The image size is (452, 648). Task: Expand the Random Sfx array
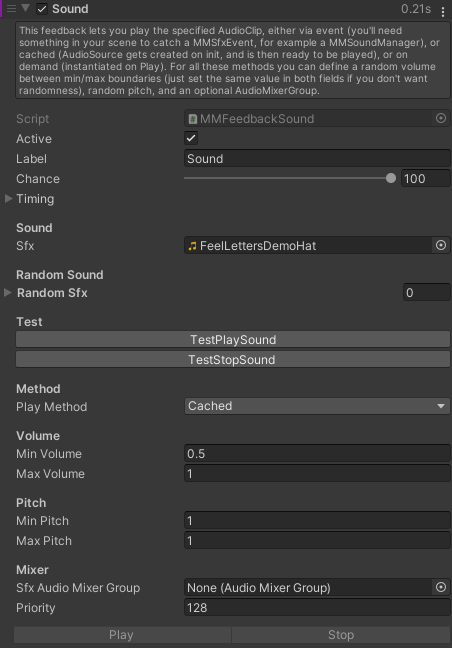7,293
